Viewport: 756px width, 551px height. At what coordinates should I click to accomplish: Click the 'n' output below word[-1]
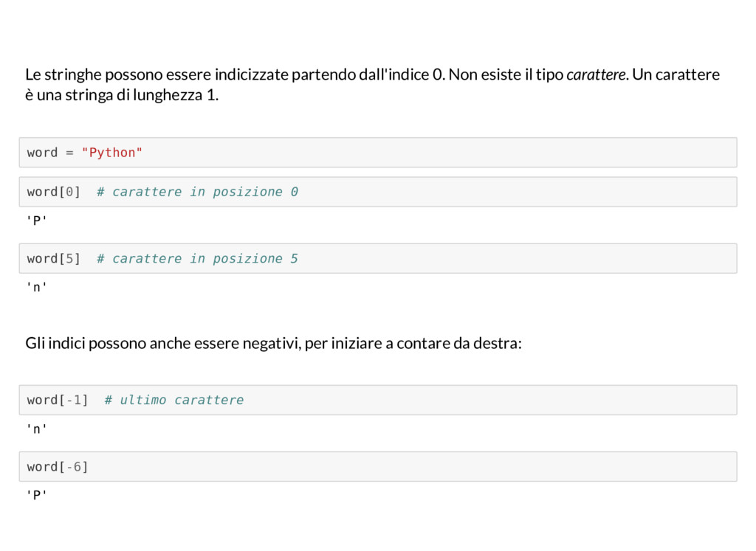tap(37, 429)
